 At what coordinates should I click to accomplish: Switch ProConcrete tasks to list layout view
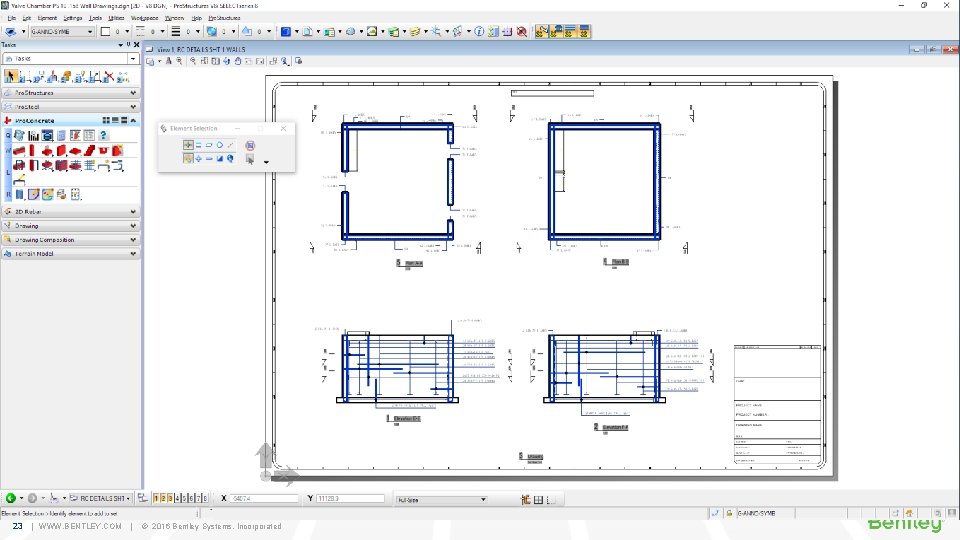point(115,121)
